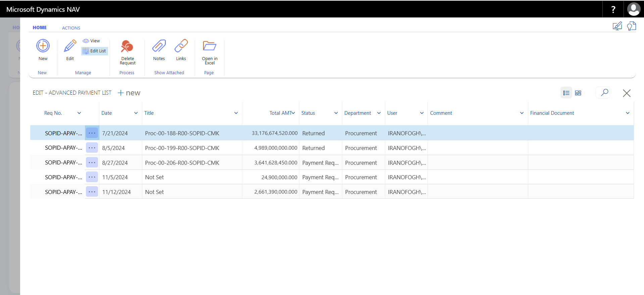Click Open in Excel folder icon
This screenshot has width=644, height=295.
(x=209, y=46)
